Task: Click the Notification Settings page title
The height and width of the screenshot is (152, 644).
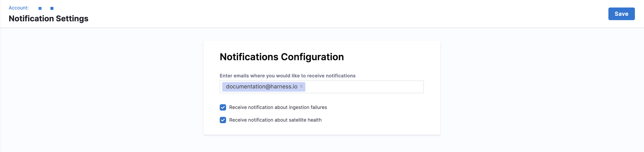Action: [48, 19]
